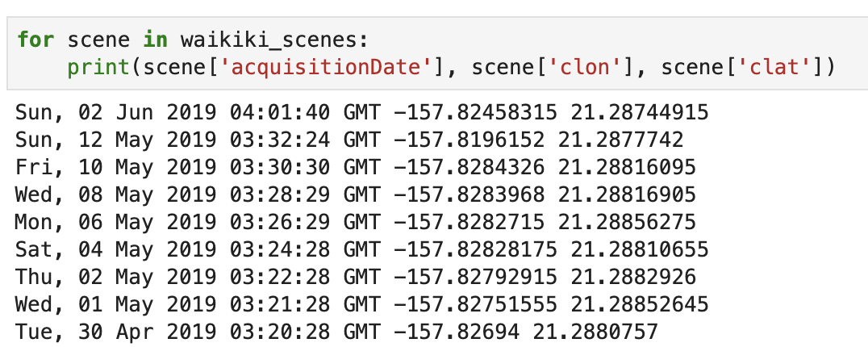Click the Wed, 01 May 2019 output line

coord(361,304)
